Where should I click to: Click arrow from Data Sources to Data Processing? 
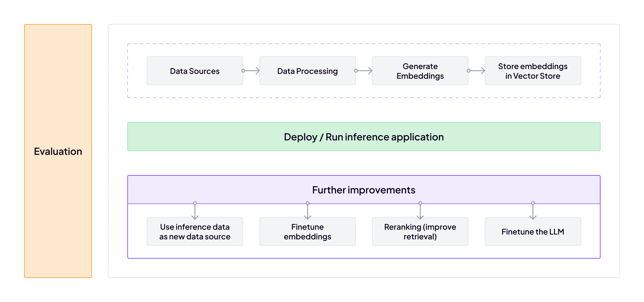pyautogui.click(x=252, y=71)
